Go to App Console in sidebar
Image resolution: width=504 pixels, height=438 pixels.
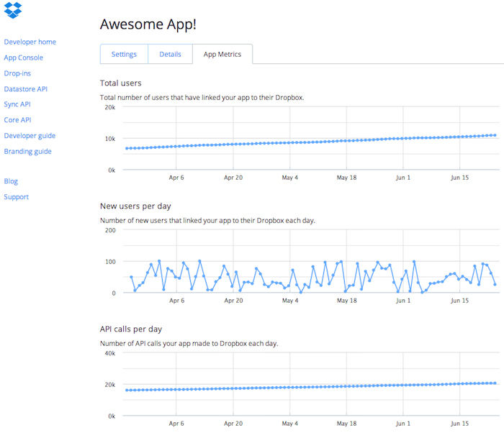coord(23,58)
